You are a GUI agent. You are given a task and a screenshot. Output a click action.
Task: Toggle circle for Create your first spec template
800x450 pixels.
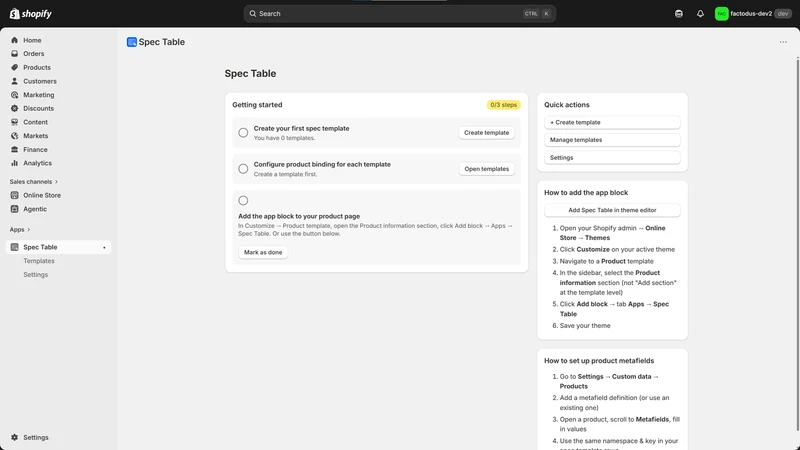tap(243, 133)
